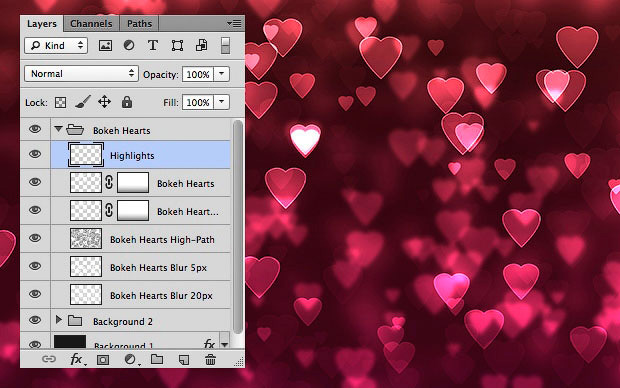Click the Bokeh Hearts group folder icon
Image resolution: width=620 pixels, height=388 pixels.
click(75, 129)
